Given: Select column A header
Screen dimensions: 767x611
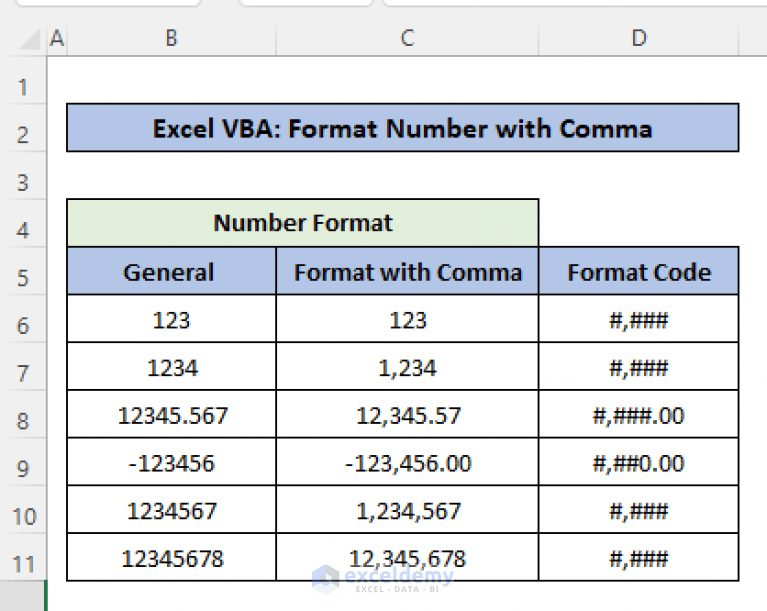Looking at the screenshot, I should 57,38.
